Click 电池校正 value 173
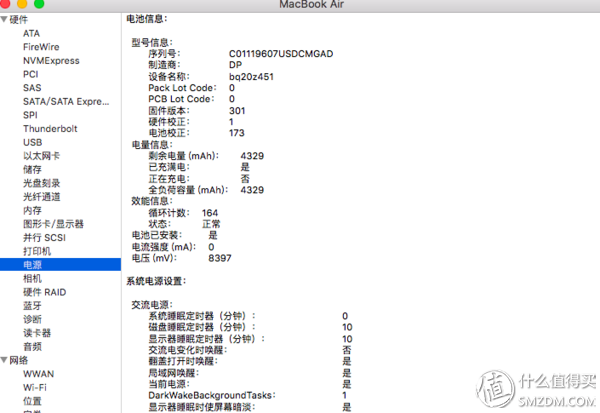 [236, 133]
